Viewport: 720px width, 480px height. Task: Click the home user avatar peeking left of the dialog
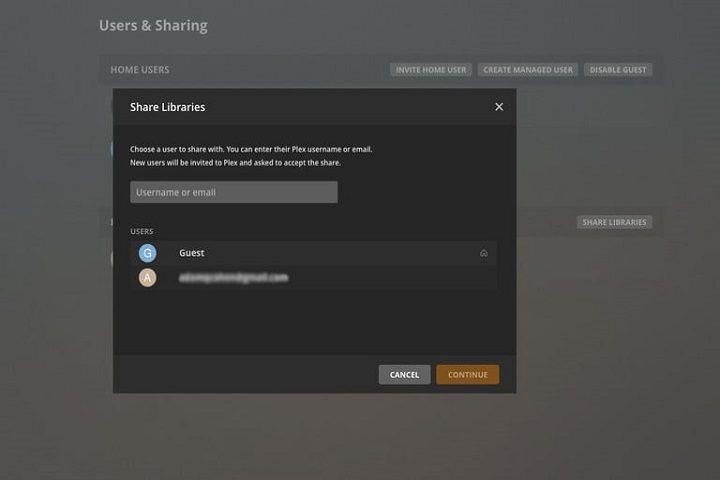tap(111, 148)
